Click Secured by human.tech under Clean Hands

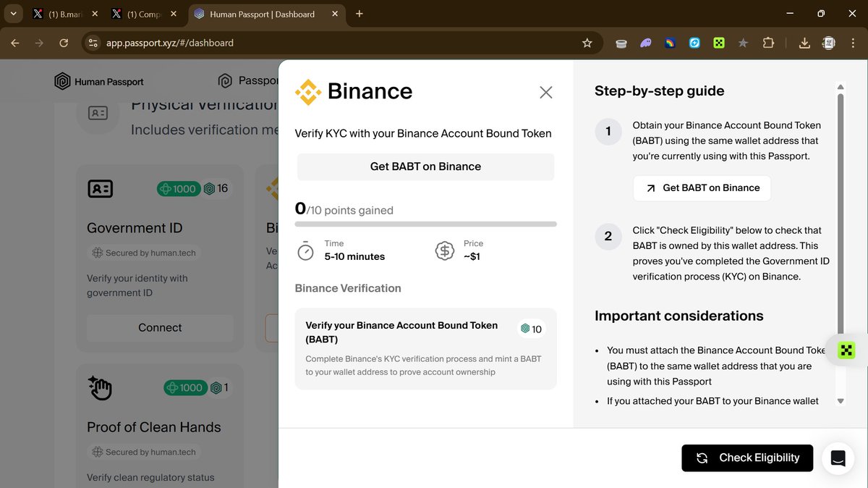tap(144, 452)
